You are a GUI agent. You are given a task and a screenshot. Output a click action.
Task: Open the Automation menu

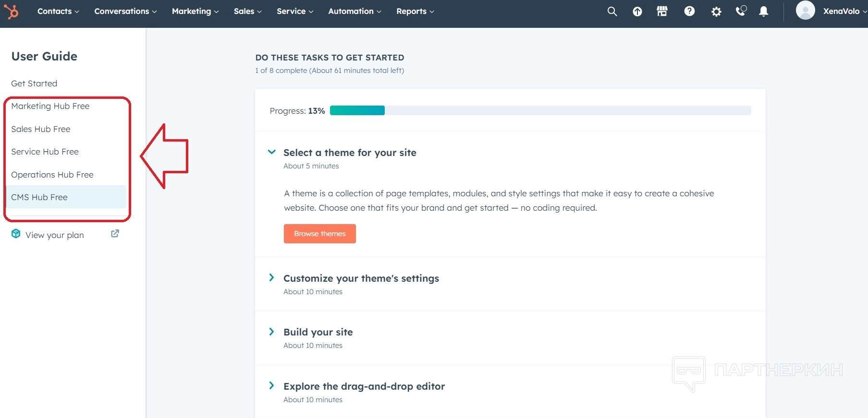point(355,11)
